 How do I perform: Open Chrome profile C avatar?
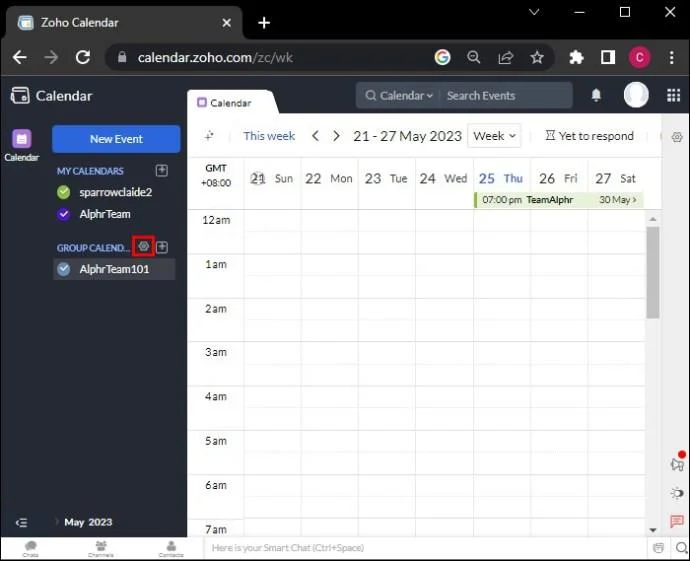click(x=639, y=57)
